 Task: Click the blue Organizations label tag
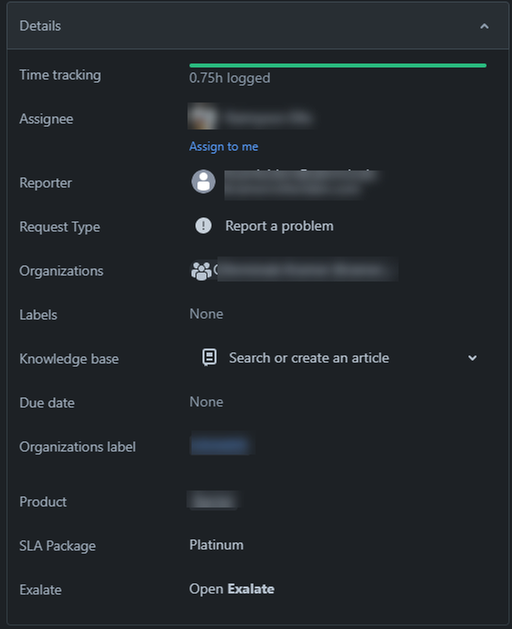tap(220, 445)
